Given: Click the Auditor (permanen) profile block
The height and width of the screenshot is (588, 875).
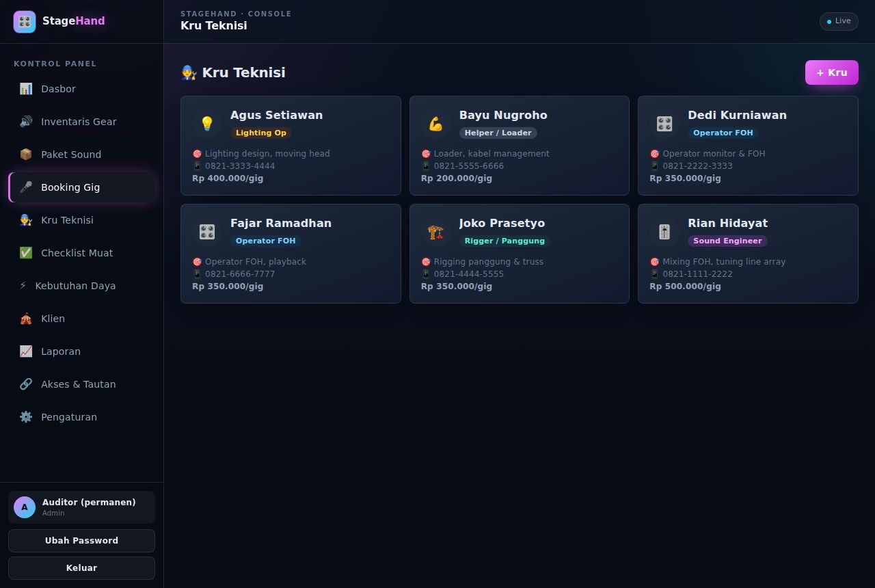Looking at the screenshot, I should [81, 507].
